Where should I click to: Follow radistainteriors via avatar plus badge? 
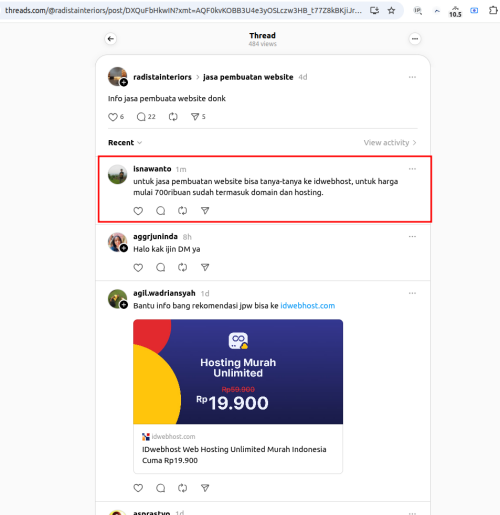(124, 82)
